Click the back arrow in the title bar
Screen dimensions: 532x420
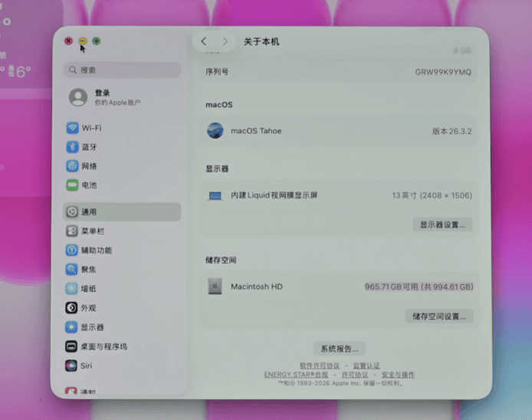coord(203,41)
